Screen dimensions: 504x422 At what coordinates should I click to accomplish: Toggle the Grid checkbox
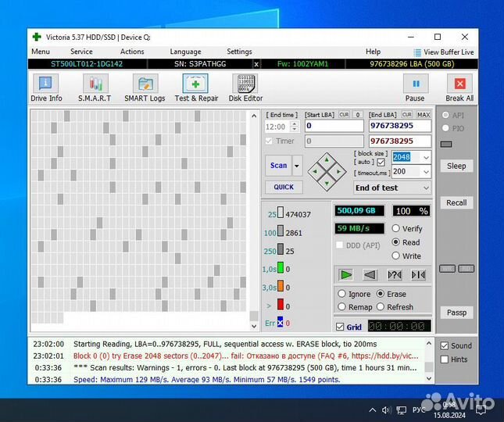coord(340,327)
